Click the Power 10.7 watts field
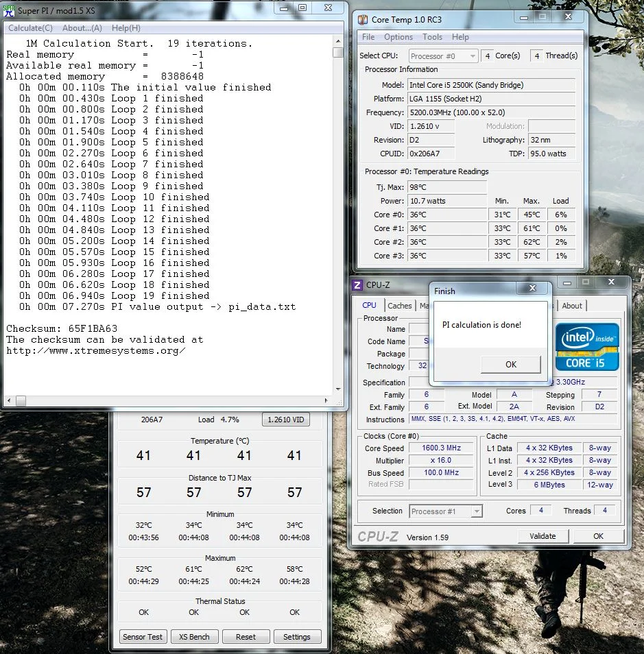 click(x=447, y=201)
